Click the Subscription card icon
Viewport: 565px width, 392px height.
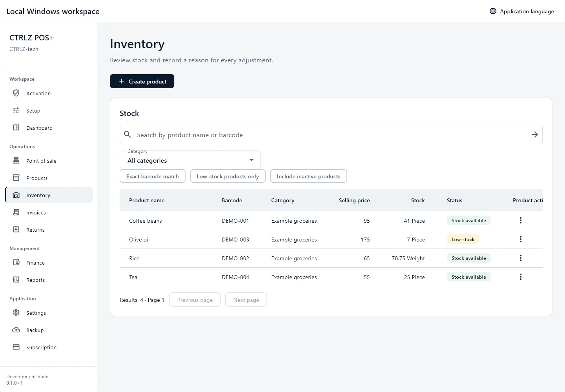[16, 347]
